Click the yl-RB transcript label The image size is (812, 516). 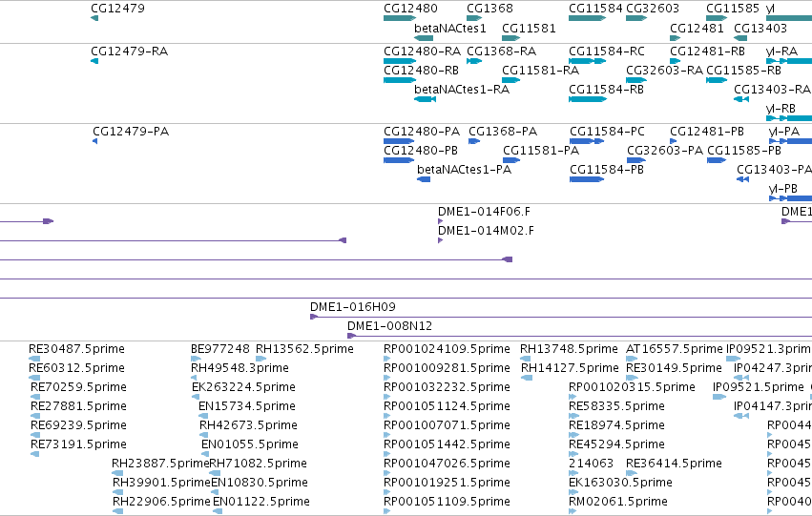(781, 108)
